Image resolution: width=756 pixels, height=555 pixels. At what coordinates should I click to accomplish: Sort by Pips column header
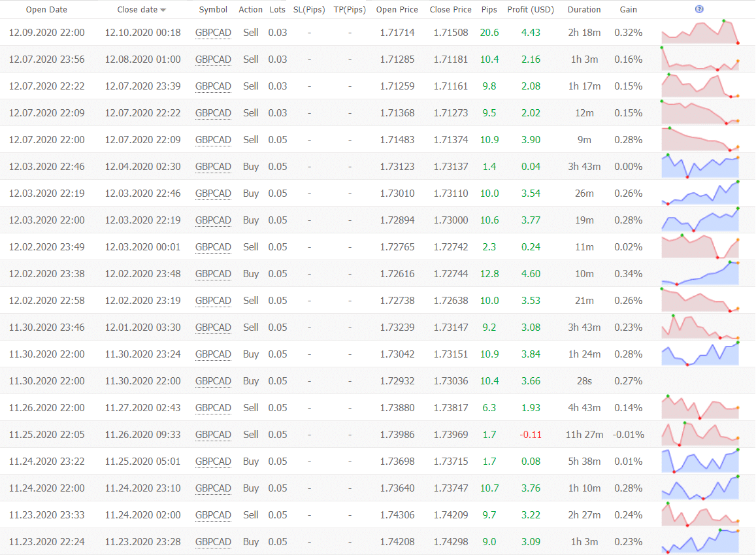tap(489, 10)
